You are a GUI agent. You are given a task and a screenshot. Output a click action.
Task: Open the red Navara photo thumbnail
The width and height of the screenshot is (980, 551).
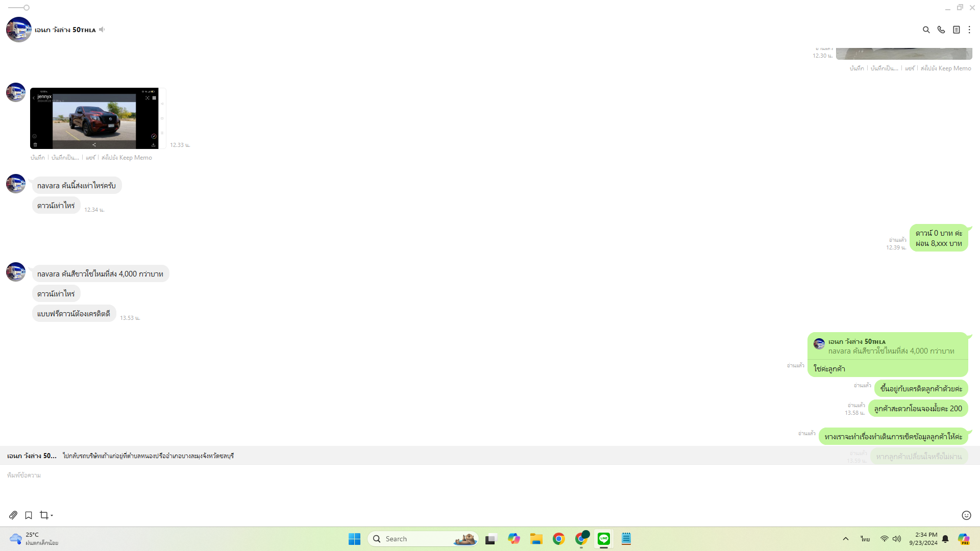pos(94,118)
